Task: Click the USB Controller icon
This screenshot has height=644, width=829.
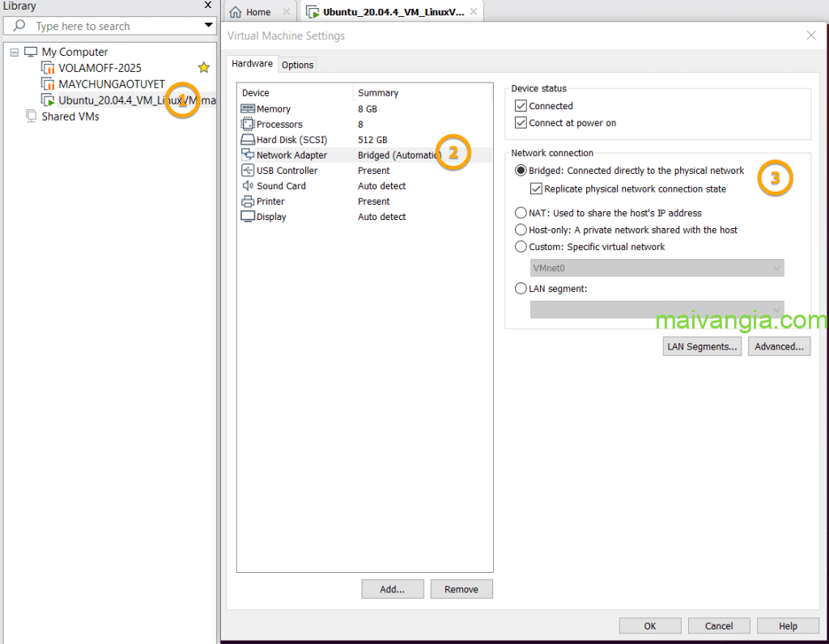Action: tap(248, 171)
